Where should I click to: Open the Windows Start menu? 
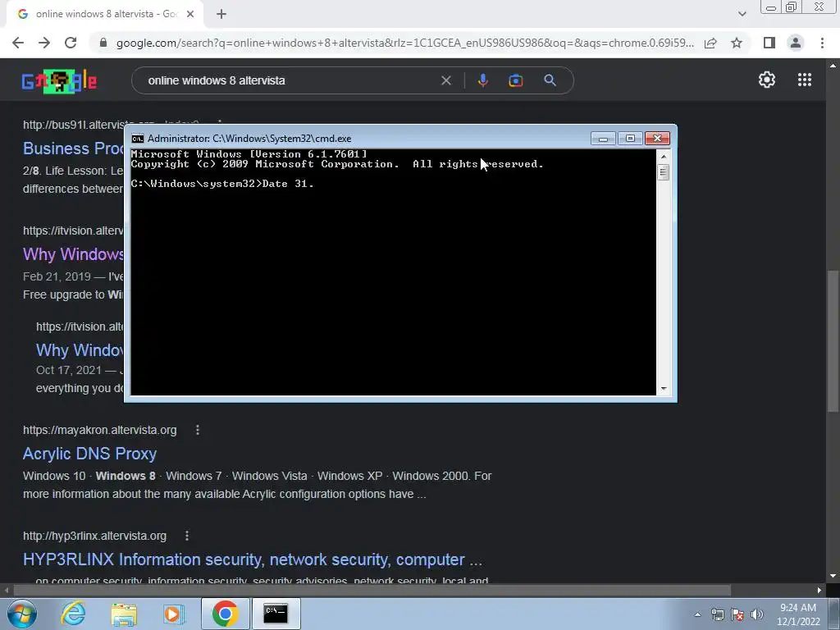(x=22, y=614)
